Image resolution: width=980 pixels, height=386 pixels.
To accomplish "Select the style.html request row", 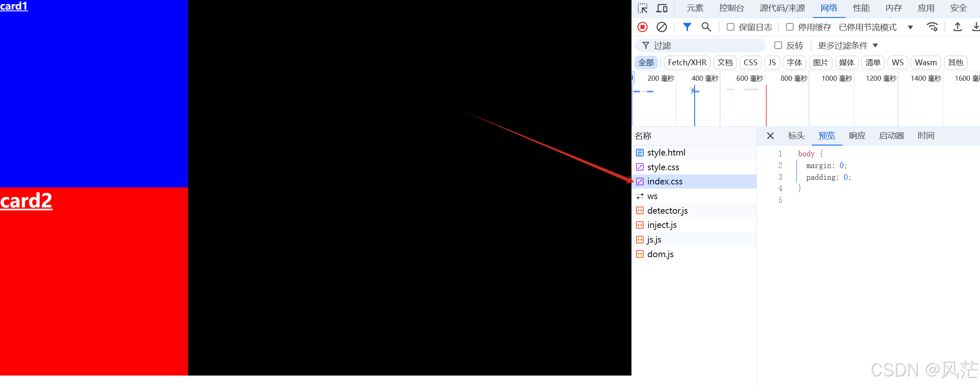I will 694,153.
